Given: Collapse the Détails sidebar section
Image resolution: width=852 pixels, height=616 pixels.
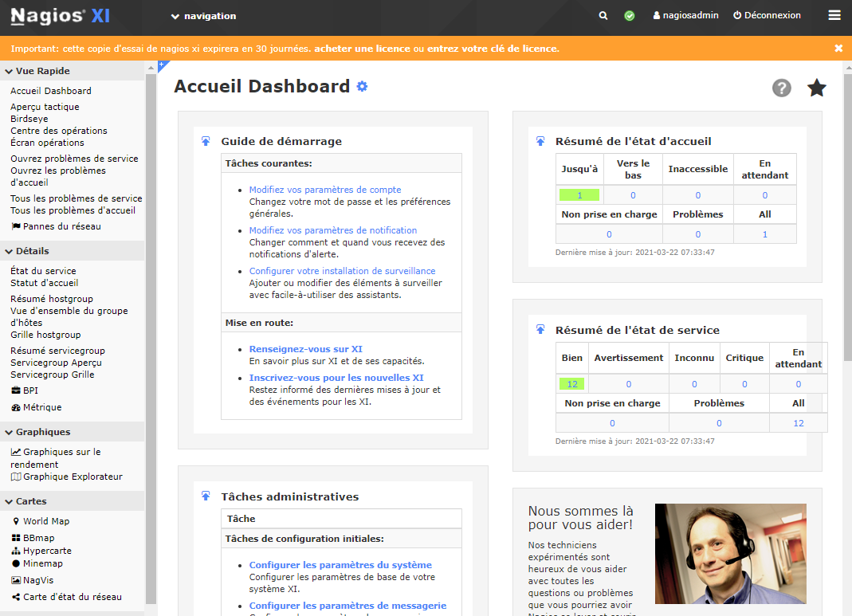Looking at the screenshot, I should pos(8,251).
